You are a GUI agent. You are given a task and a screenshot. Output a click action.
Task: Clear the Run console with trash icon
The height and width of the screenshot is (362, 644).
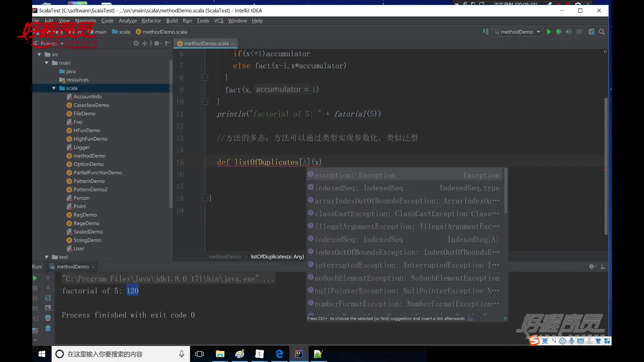(48, 328)
